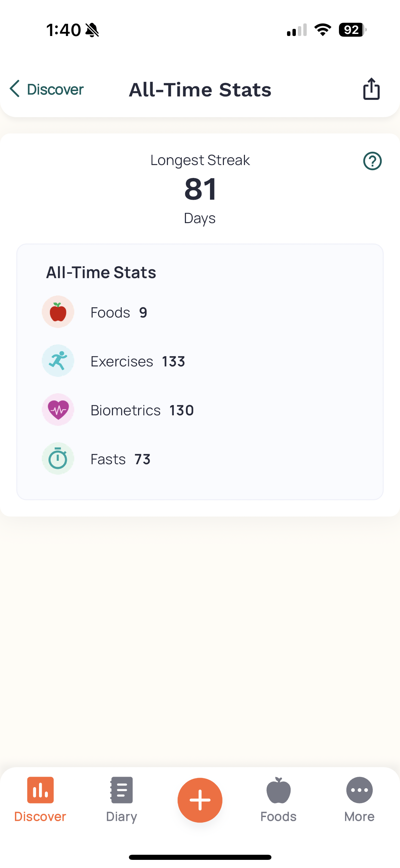Tap the running figure Exercises icon

click(58, 361)
